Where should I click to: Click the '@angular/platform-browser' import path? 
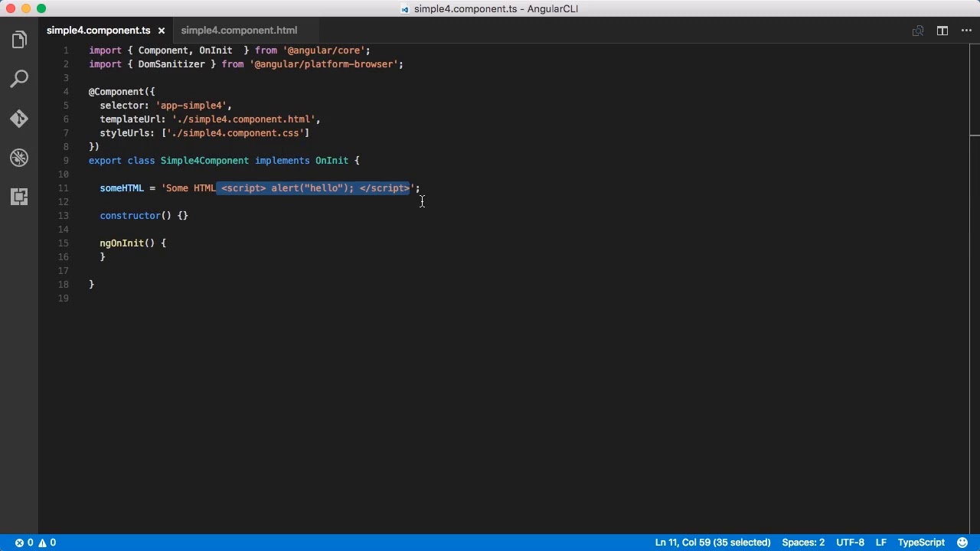point(324,64)
